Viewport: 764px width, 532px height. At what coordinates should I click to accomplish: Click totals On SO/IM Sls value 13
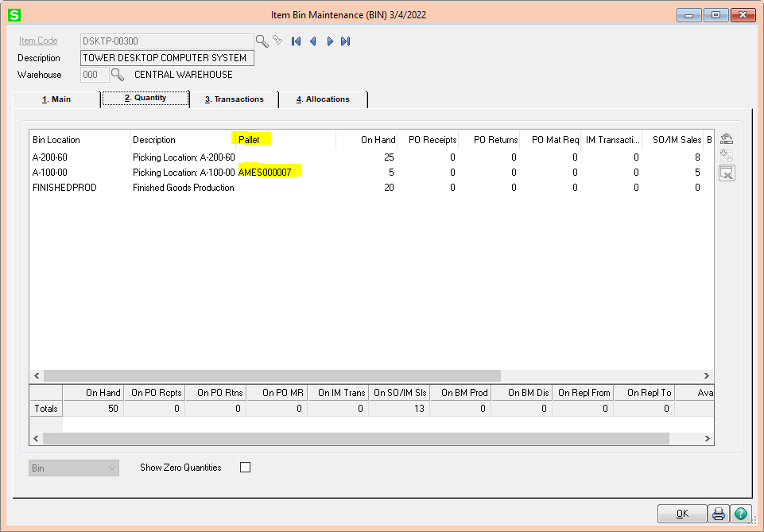[x=419, y=409]
